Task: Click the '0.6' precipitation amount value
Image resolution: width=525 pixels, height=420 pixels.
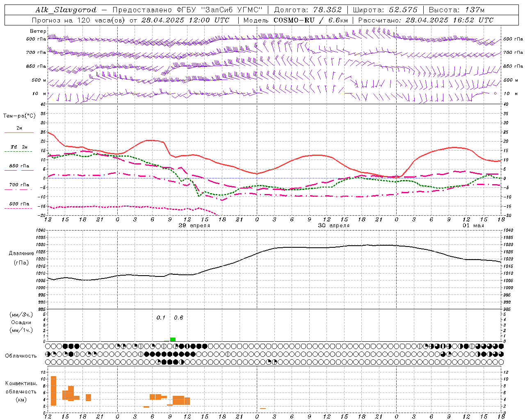Action: (178, 318)
